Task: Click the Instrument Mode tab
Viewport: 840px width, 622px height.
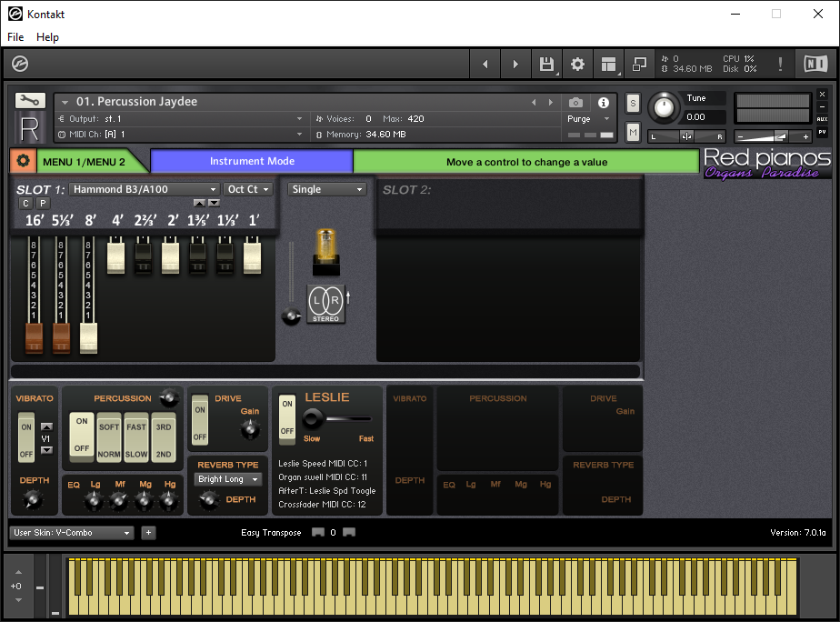Action: [252, 161]
